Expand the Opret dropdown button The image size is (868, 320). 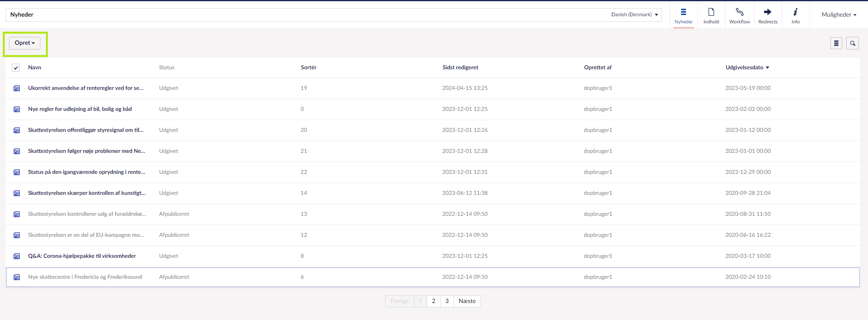(25, 43)
